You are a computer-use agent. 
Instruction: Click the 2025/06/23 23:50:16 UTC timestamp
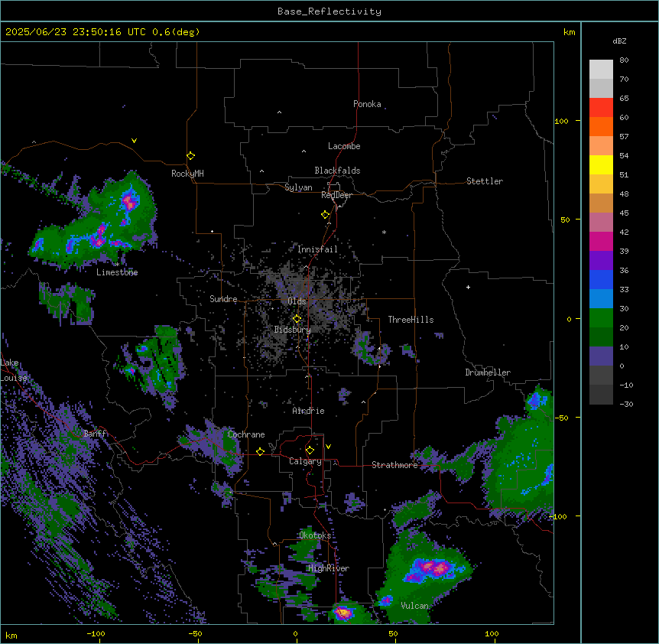[x=70, y=32]
